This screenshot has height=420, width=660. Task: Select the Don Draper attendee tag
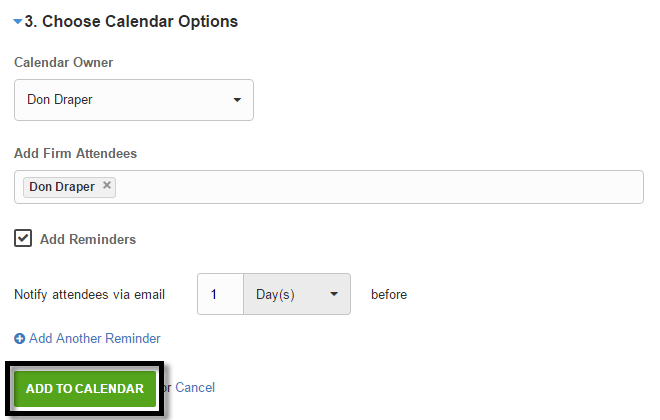pyautogui.click(x=62, y=187)
